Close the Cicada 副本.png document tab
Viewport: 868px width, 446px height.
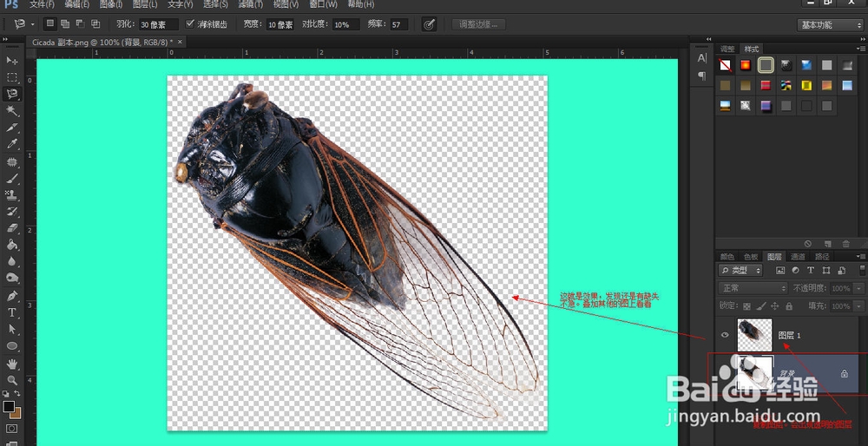pyautogui.click(x=180, y=42)
